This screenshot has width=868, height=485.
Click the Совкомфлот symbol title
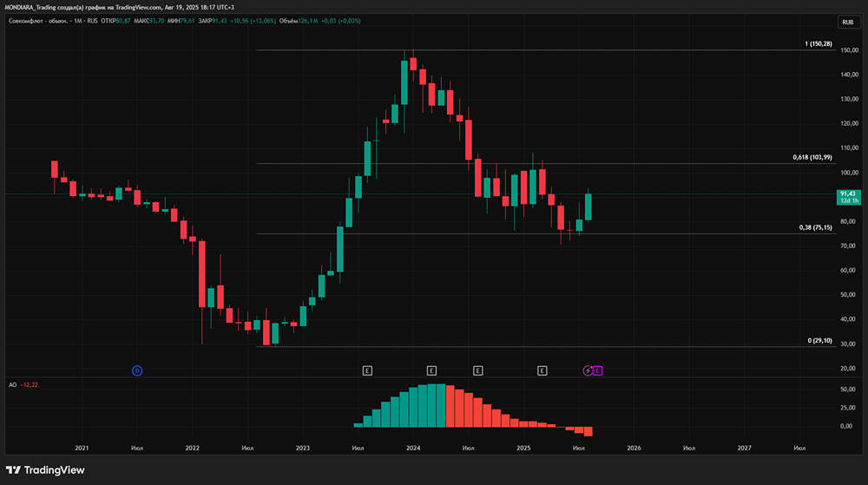(x=38, y=21)
